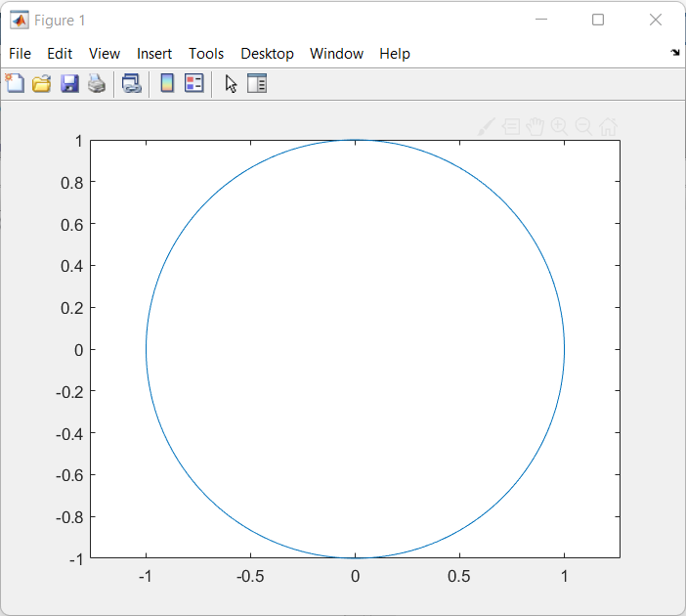686x616 pixels.
Task: Open the Desktop menu
Action: point(267,54)
